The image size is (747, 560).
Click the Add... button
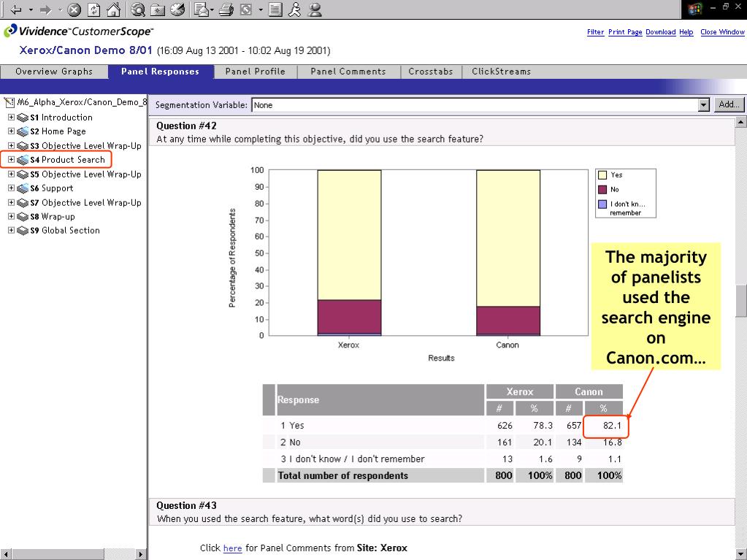pyautogui.click(x=729, y=104)
